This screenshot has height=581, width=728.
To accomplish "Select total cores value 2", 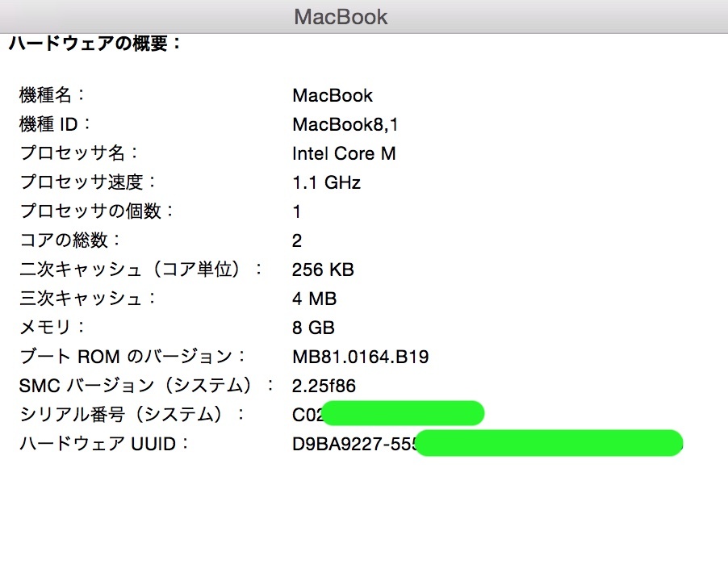I will (x=297, y=240).
